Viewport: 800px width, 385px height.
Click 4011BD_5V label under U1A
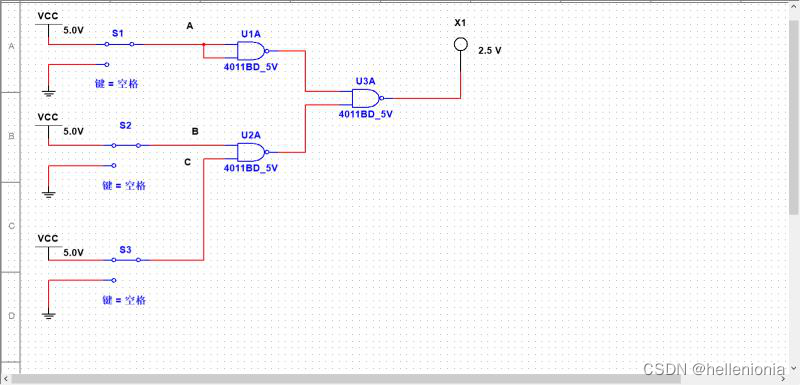pos(251,67)
